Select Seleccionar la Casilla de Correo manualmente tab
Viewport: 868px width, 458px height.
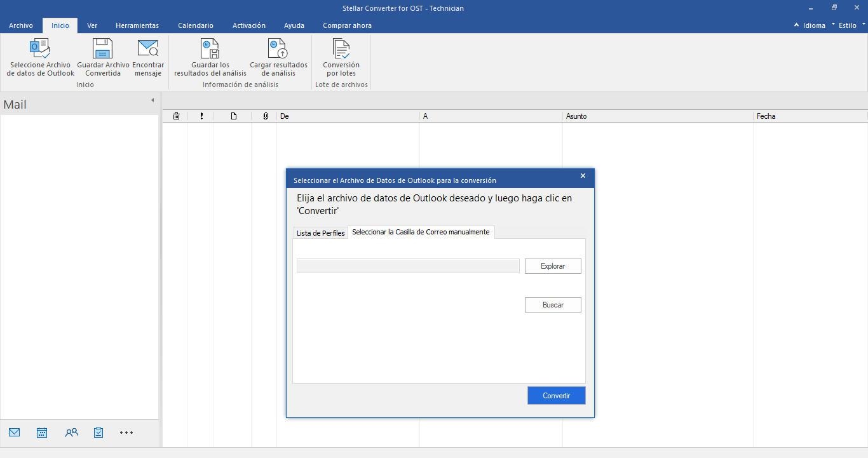click(421, 232)
